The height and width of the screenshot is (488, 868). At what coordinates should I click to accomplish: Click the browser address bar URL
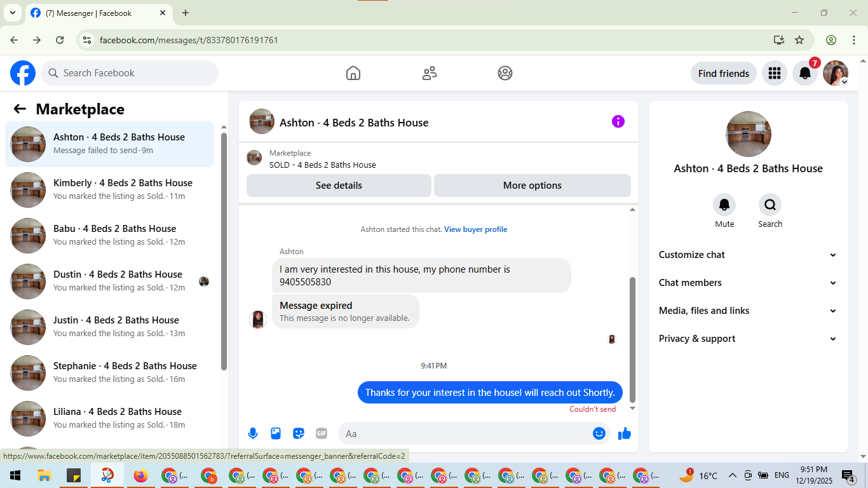(x=189, y=40)
